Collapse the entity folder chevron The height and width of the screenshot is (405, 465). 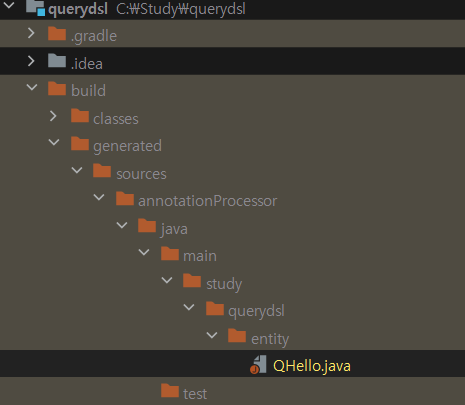click(x=212, y=335)
